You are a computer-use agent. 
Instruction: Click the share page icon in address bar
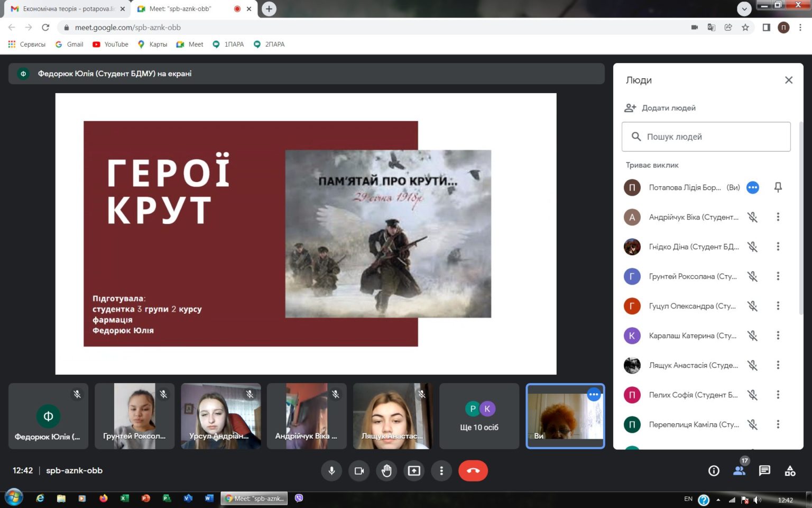coord(728,28)
